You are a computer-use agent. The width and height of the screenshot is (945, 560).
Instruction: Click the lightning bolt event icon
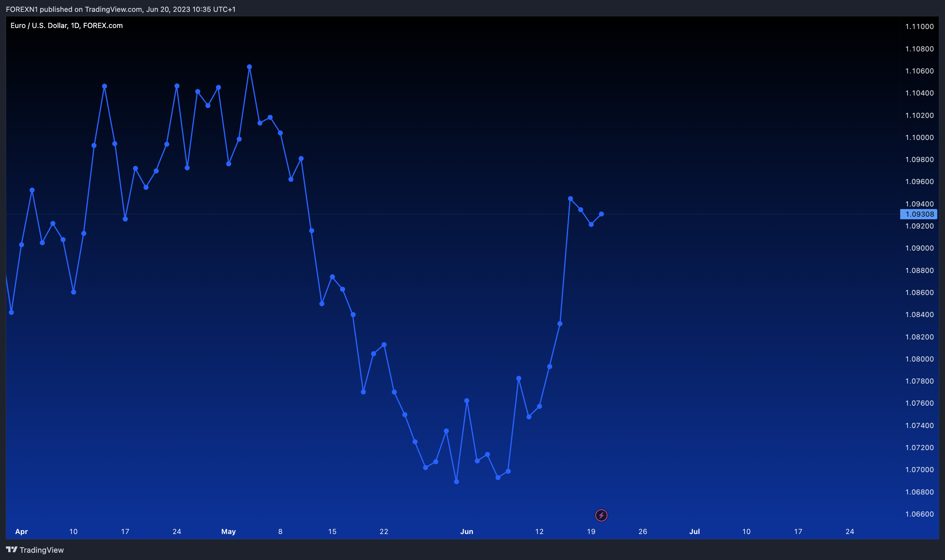[x=601, y=515]
